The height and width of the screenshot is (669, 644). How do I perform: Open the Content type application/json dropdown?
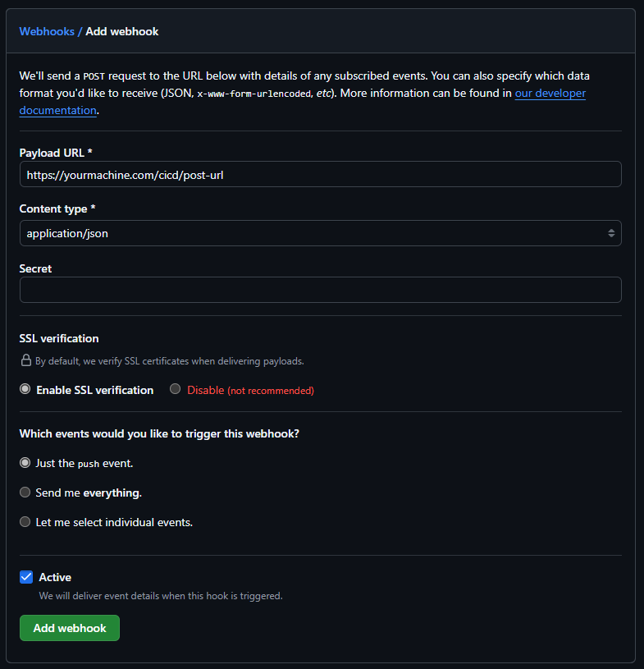pos(320,233)
